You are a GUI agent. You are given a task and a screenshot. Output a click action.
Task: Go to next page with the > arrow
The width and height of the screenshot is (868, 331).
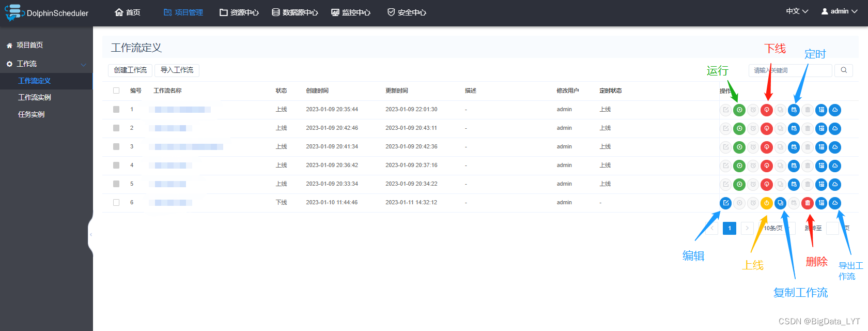pos(747,228)
